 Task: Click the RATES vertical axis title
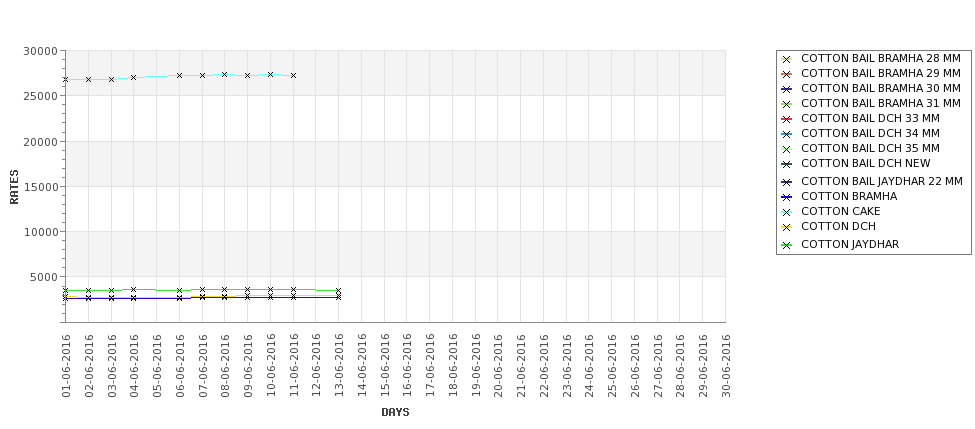pyautogui.click(x=14, y=187)
